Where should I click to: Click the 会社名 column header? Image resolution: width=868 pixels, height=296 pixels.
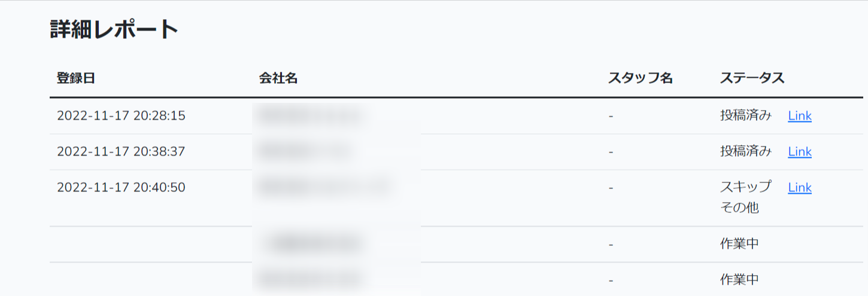click(278, 78)
